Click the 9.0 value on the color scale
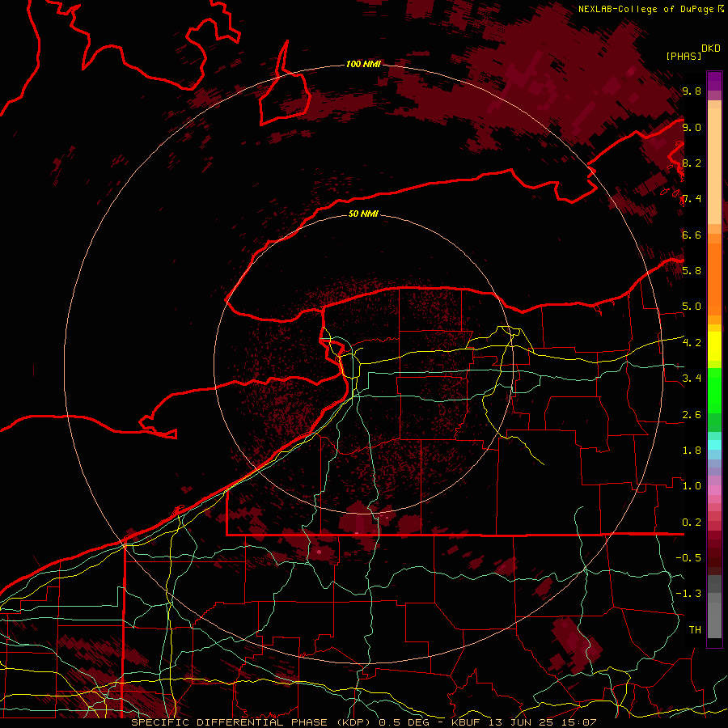This screenshot has height=728, width=728. pos(692,127)
